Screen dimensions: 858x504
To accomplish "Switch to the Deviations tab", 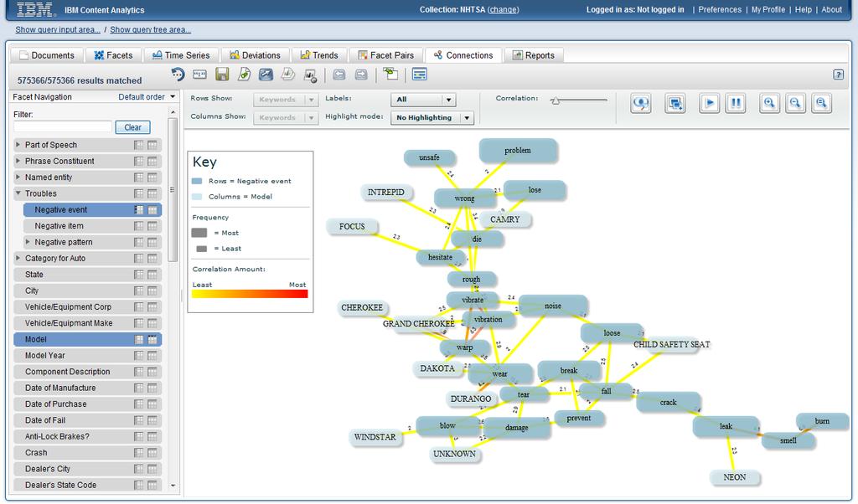I will pos(255,55).
